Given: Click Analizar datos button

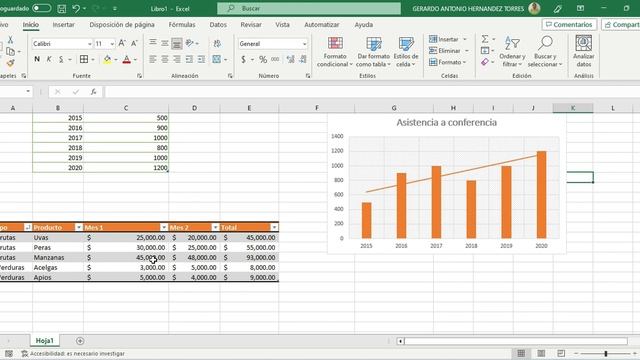Looking at the screenshot, I should click(x=584, y=52).
